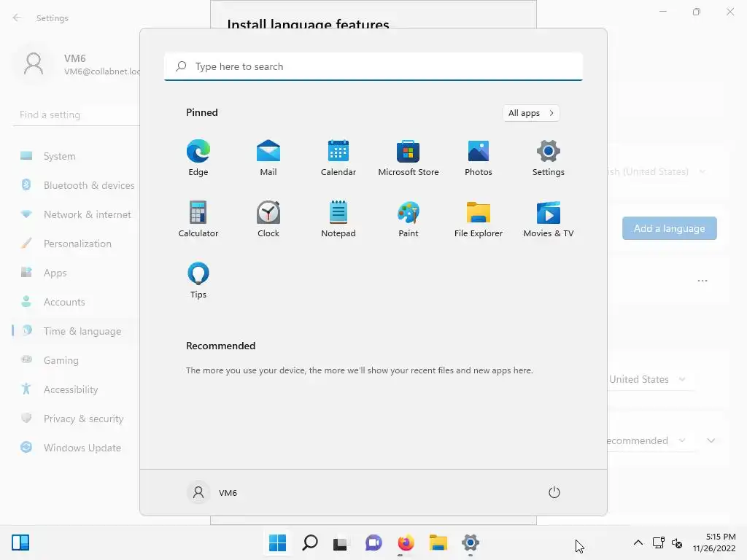Open the Paint app
The width and height of the screenshot is (747, 560).
409,219
